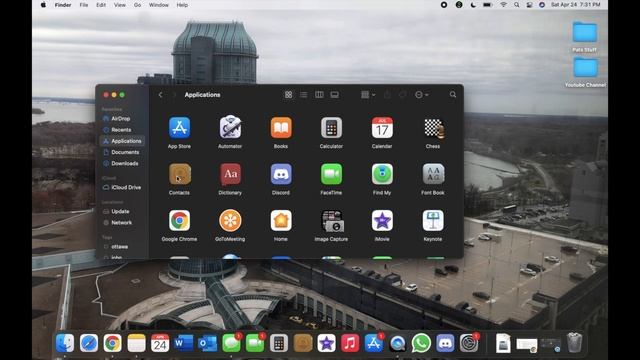
Task: Open the GoToMeeting app
Action: click(230, 221)
